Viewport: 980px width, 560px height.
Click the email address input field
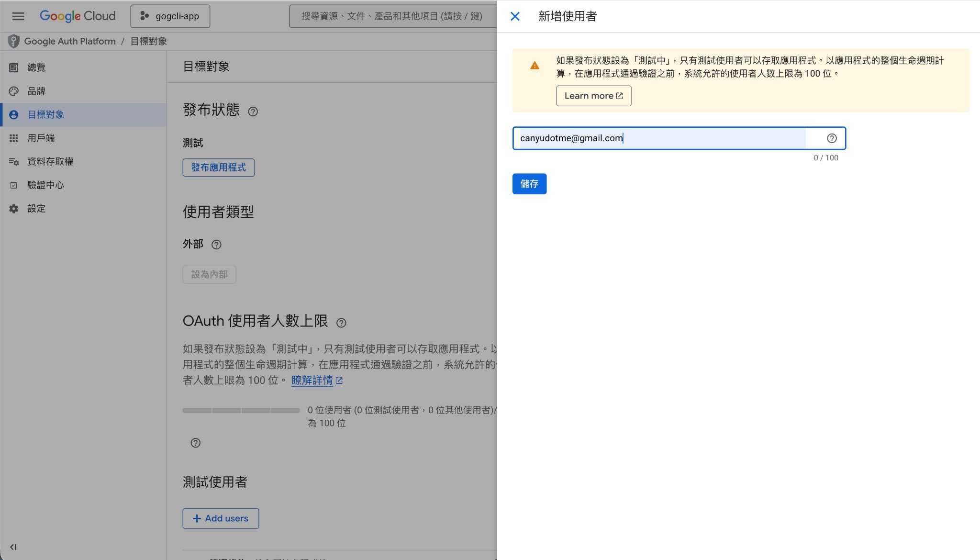click(662, 138)
